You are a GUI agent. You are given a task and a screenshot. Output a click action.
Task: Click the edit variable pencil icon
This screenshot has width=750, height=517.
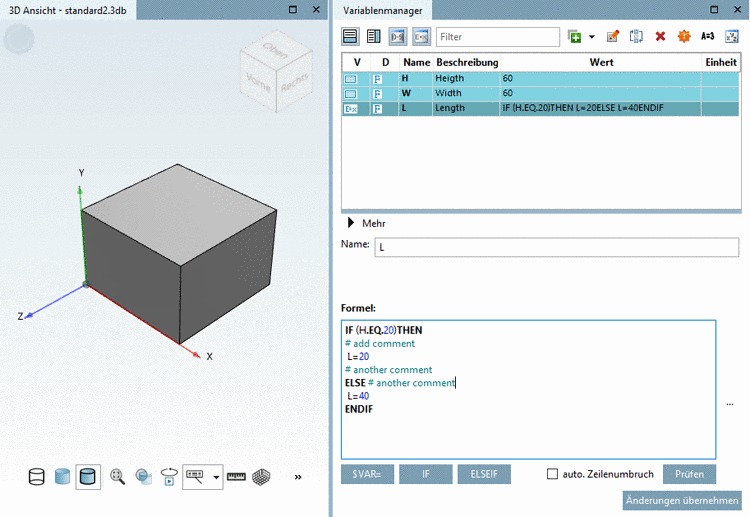point(613,37)
